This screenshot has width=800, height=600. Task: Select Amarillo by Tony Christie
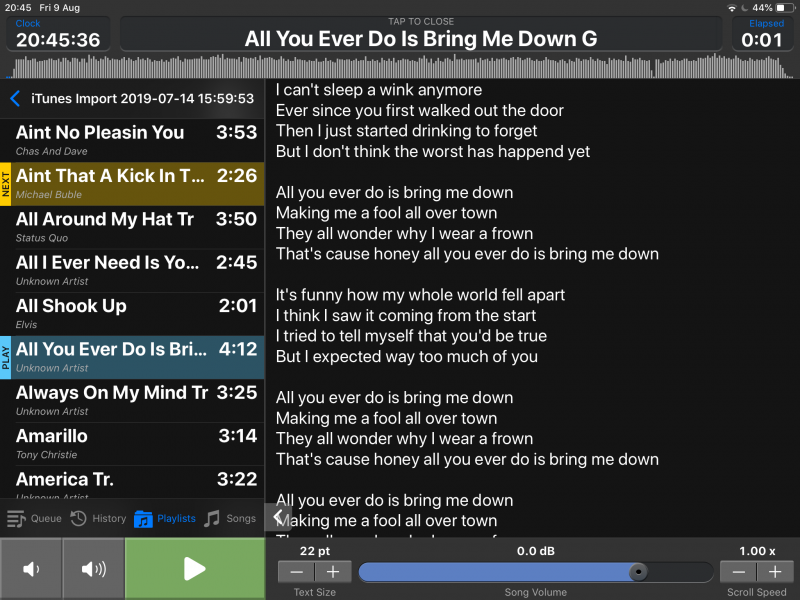133,444
